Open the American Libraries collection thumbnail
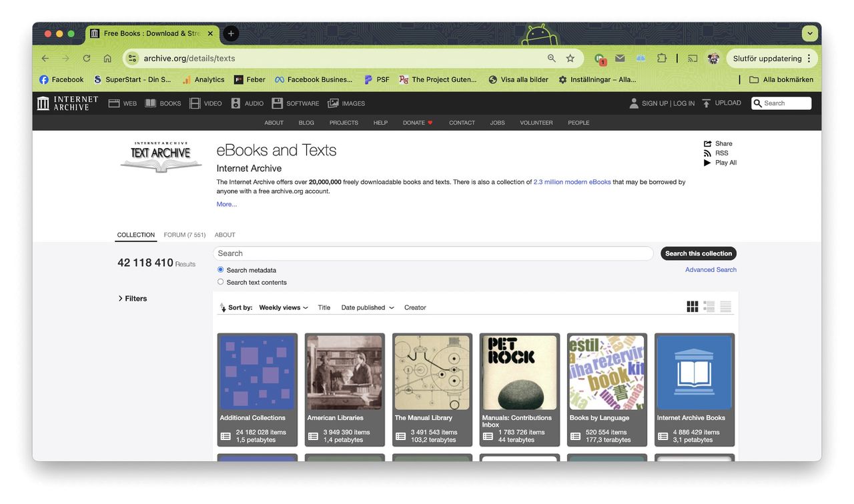 344,372
